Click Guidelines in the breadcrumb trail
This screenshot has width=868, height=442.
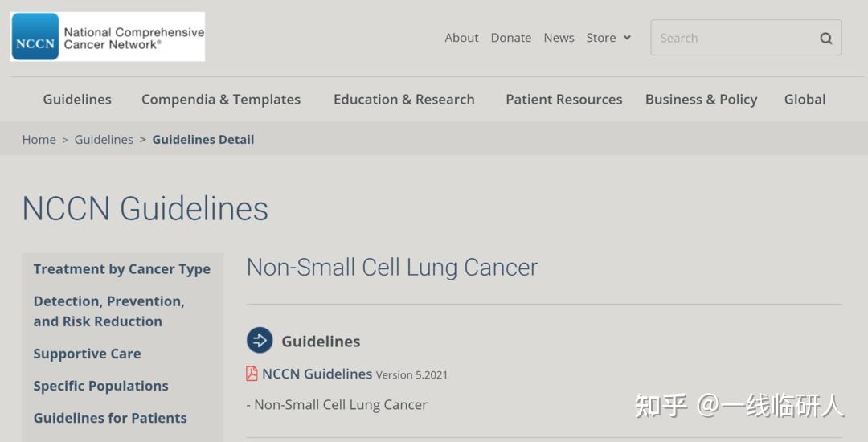pos(104,139)
